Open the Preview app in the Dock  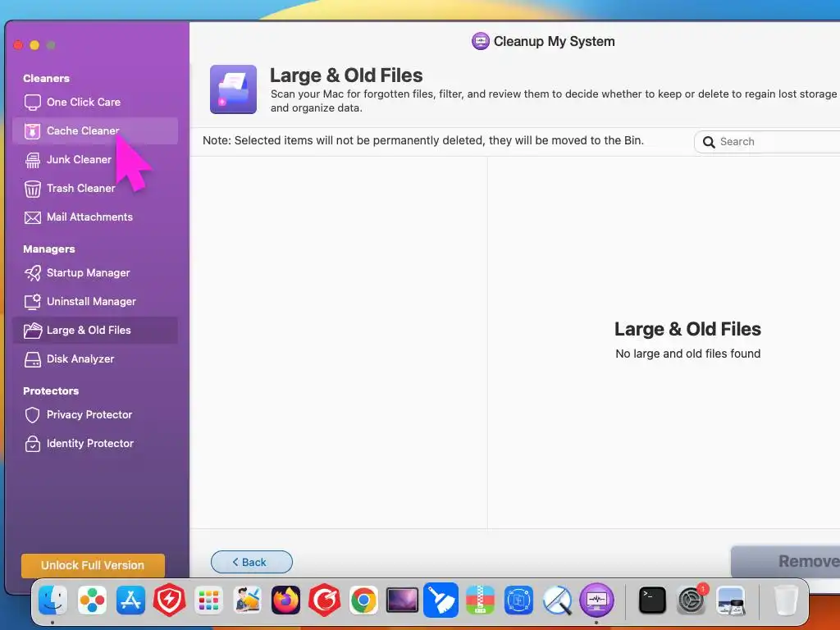(x=730, y=600)
